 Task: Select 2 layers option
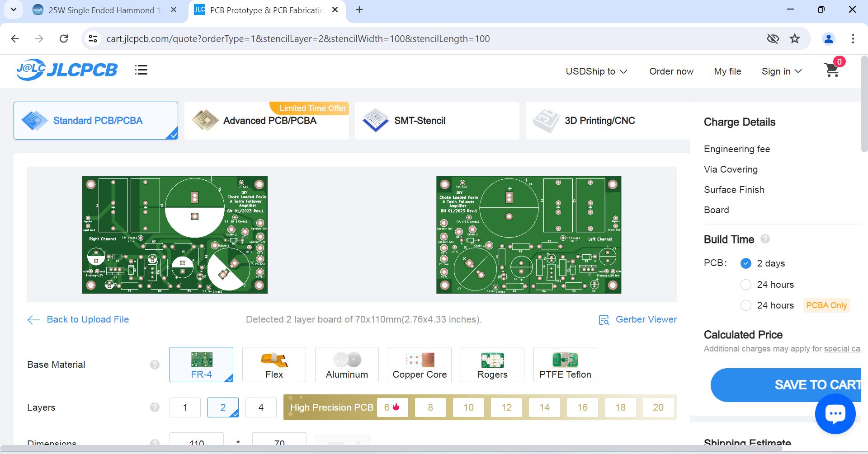click(x=223, y=407)
